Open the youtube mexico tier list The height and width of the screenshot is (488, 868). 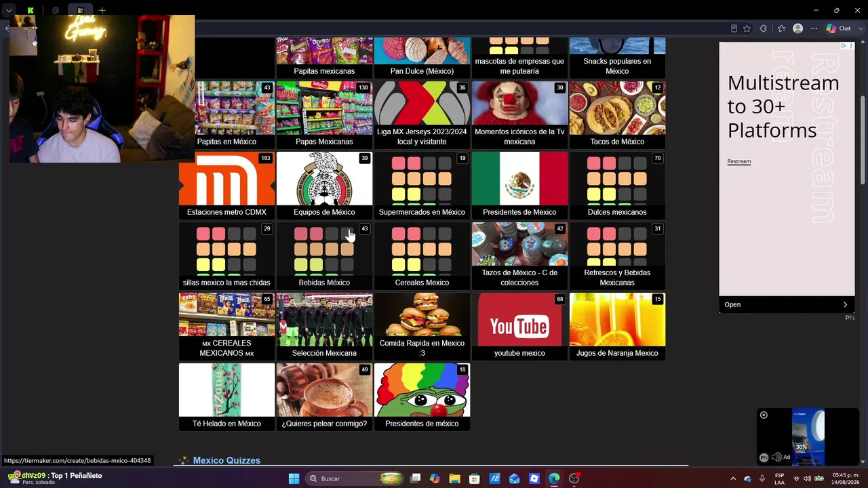click(x=519, y=326)
